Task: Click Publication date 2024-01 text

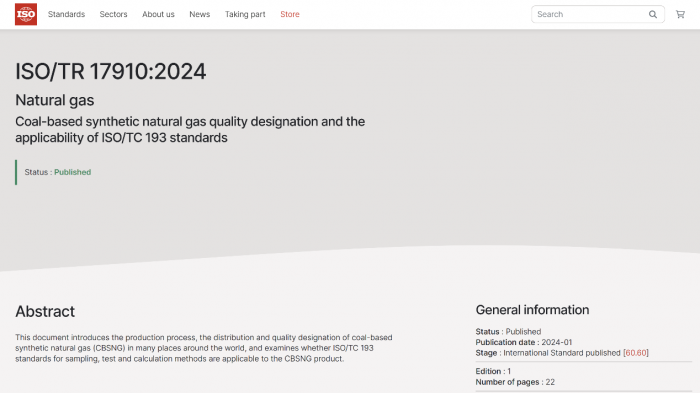Action: [x=524, y=342]
